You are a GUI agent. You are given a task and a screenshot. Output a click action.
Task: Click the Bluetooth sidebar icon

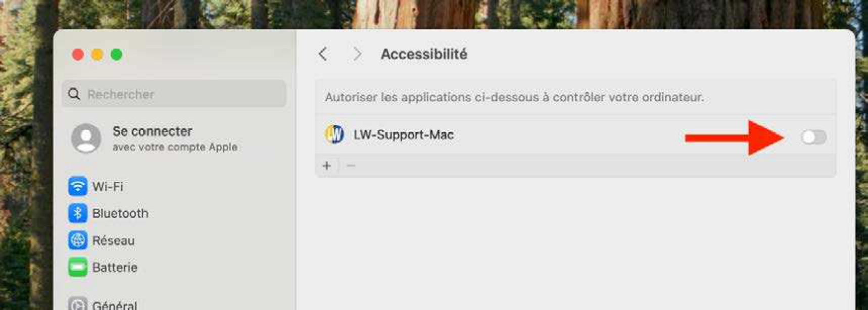[77, 213]
